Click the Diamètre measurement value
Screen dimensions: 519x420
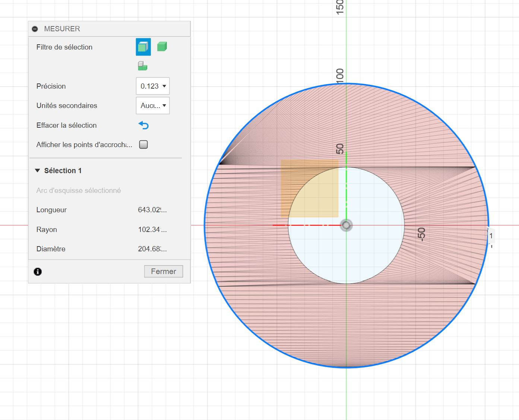point(152,249)
